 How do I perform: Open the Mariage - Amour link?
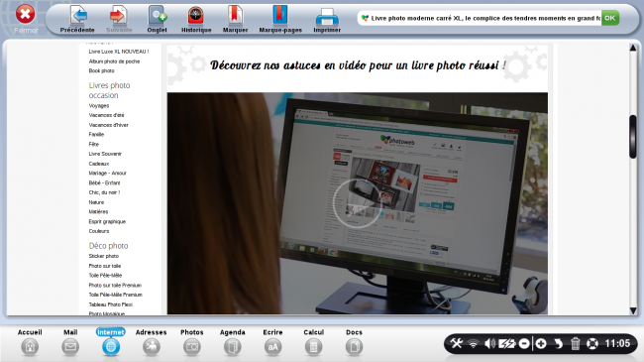click(x=108, y=174)
